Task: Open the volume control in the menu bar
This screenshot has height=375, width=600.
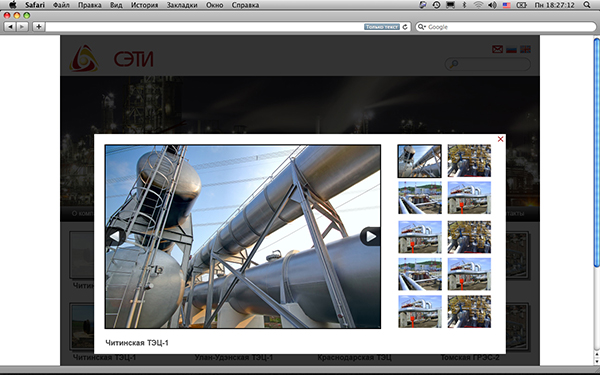Action: (492, 5)
